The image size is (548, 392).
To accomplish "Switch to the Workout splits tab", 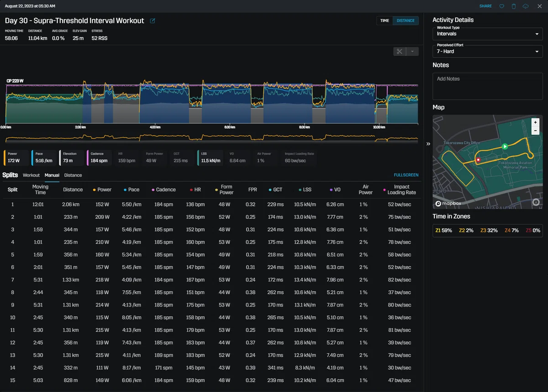I will (31, 175).
